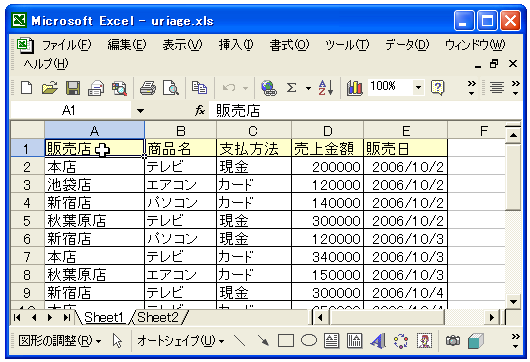Open a file with the Open folder icon
This screenshot has height=362, width=530.
click(49, 88)
